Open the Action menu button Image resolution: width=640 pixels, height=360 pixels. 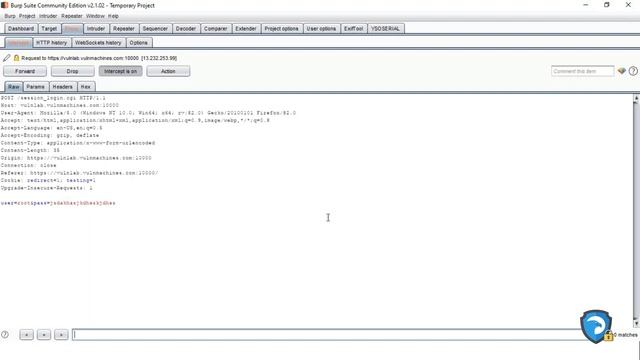click(x=168, y=71)
